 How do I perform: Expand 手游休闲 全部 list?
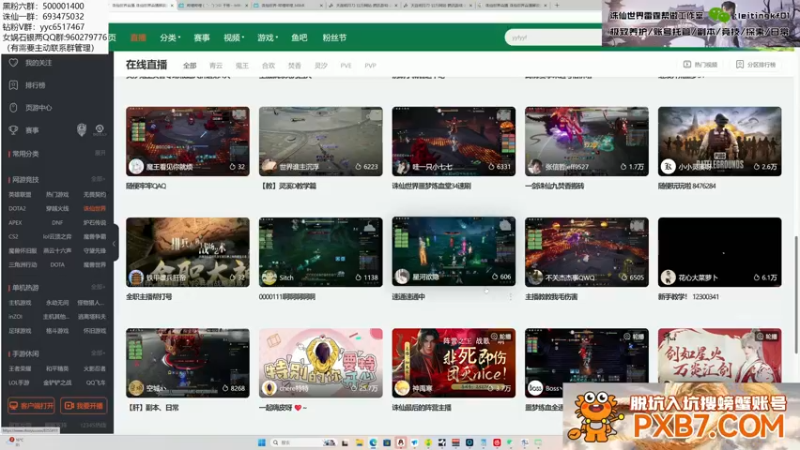point(97,353)
